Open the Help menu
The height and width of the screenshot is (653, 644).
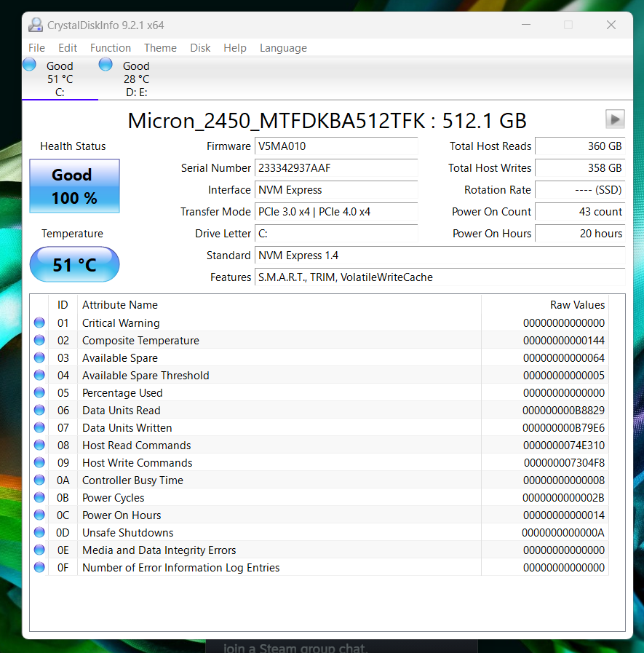[x=235, y=48]
